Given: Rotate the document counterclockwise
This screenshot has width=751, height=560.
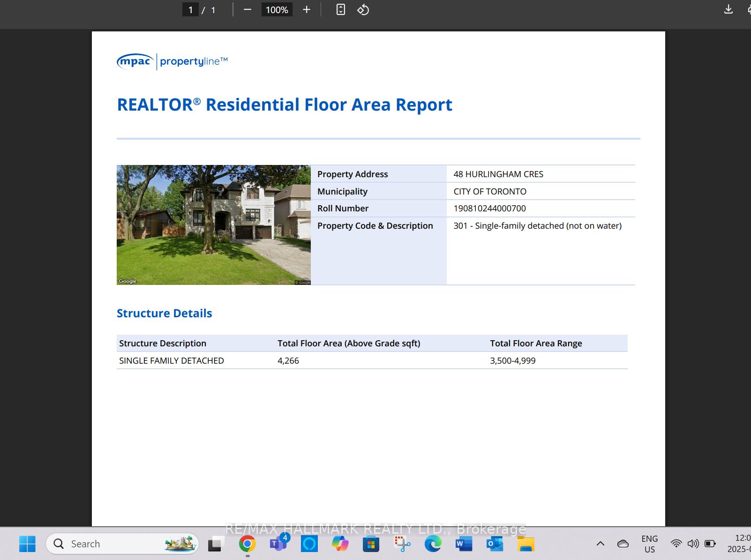Looking at the screenshot, I should (363, 9).
